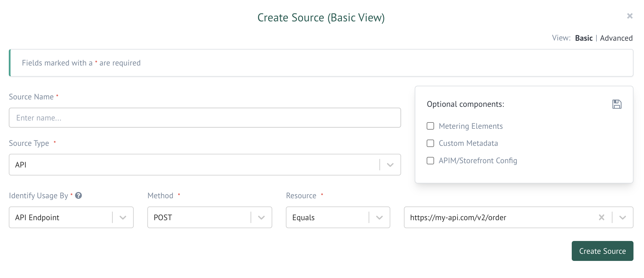The height and width of the screenshot is (278, 644).
Task: Close the Create Source dialog
Action: (630, 16)
